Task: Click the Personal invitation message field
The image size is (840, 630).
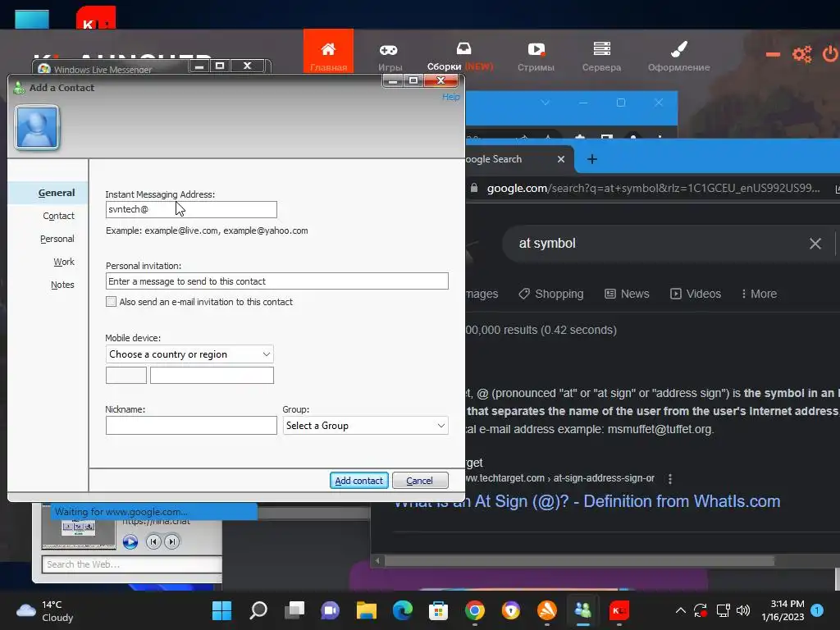Action: click(277, 281)
